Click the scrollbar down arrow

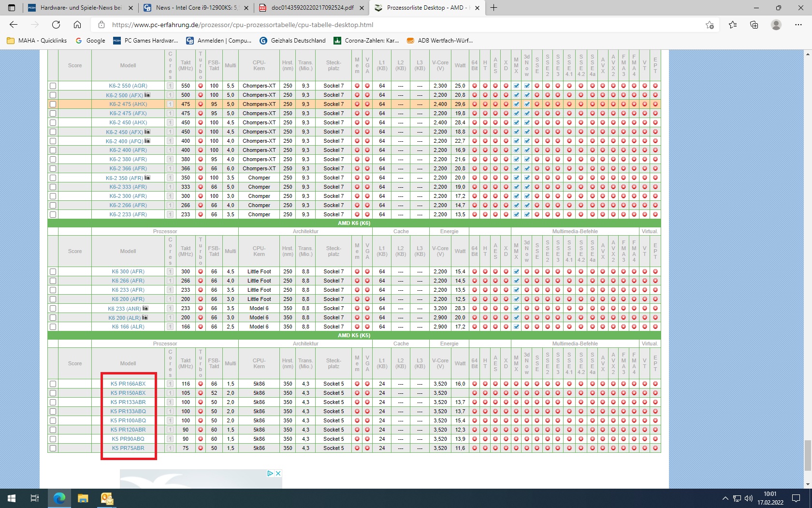tap(808, 484)
